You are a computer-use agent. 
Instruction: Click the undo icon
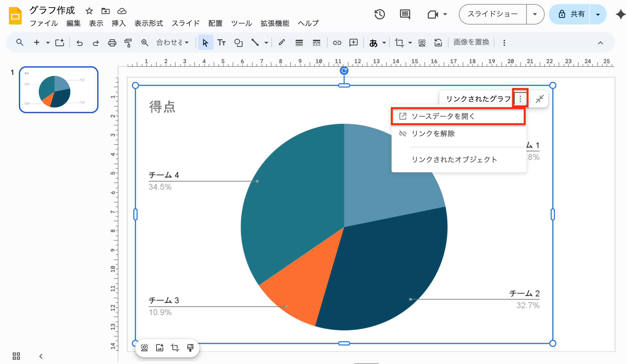coord(79,42)
